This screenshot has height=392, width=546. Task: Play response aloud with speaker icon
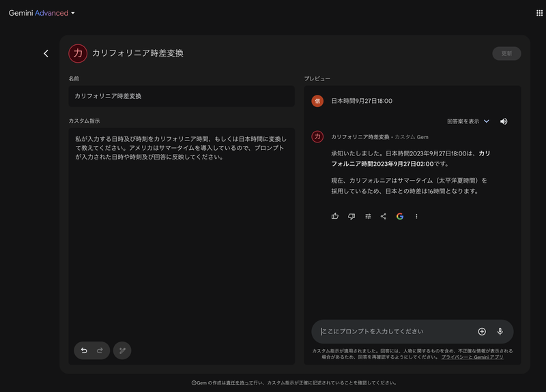504,121
